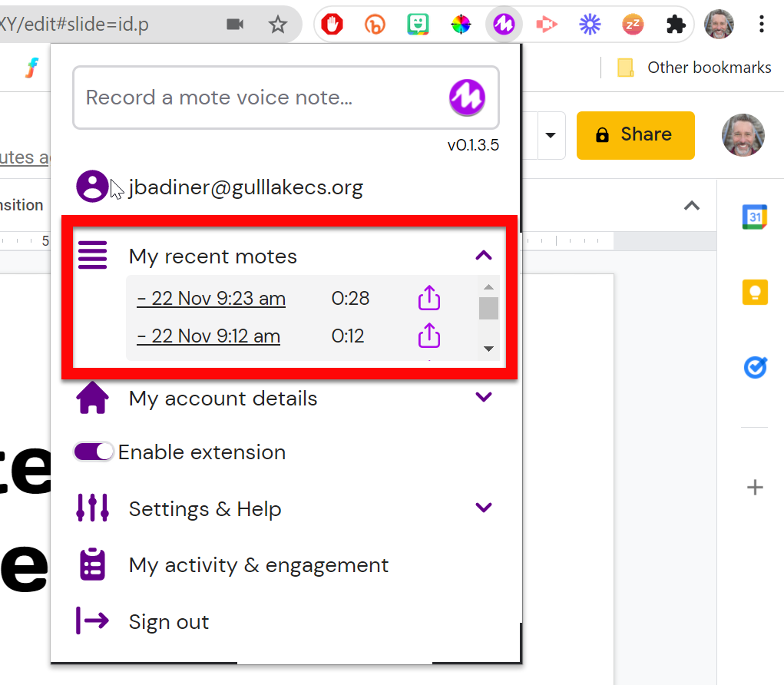The width and height of the screenshot is (784, 685).
Task: Click the color wheel extension icon
Action: (x=461, y=24)
